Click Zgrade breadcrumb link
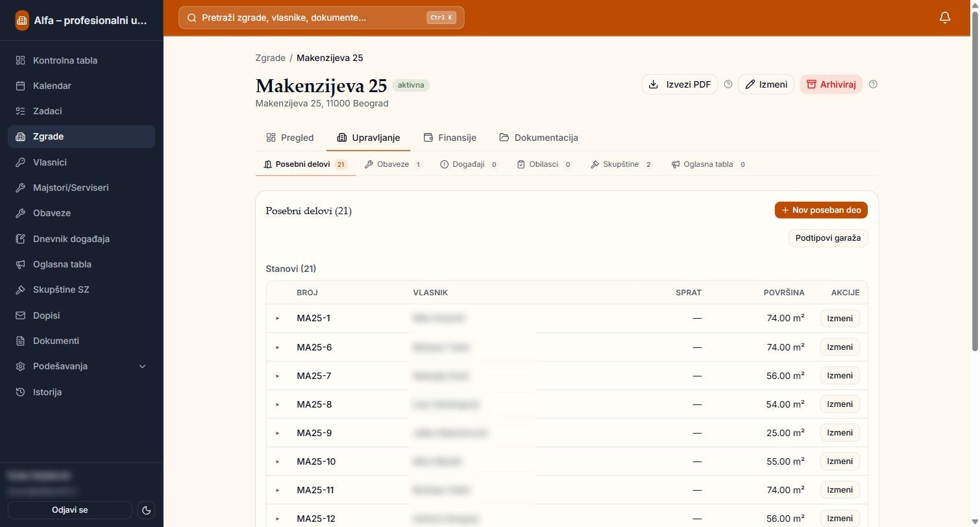 (271, 58)
